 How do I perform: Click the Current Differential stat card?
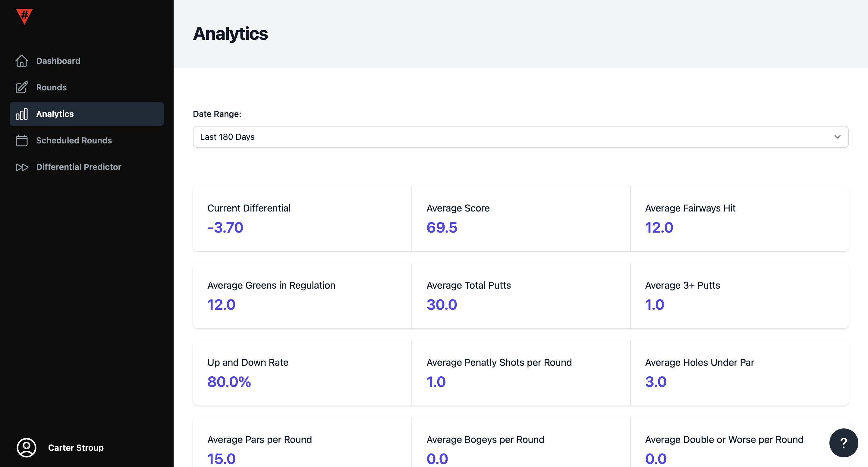(302, 219)
